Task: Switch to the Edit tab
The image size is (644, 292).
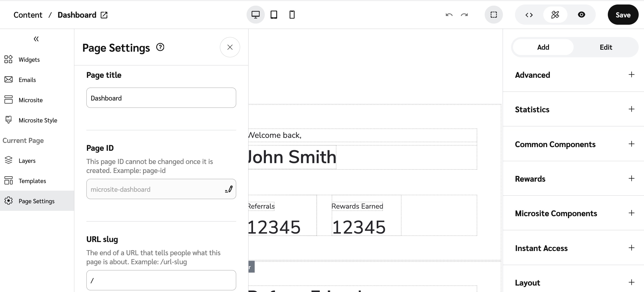Action: pyautogui.click(x=606, y=47)
